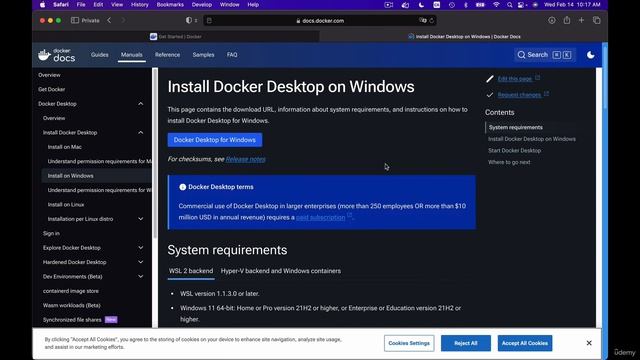The image size is (640, 360).
Task: Click the pencil icon beside Edit this page
Action: pos(490,79)
